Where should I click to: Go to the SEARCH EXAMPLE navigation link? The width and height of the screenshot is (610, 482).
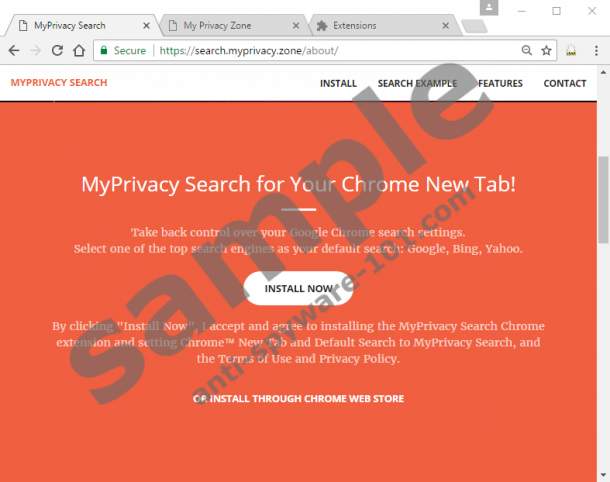417,83
